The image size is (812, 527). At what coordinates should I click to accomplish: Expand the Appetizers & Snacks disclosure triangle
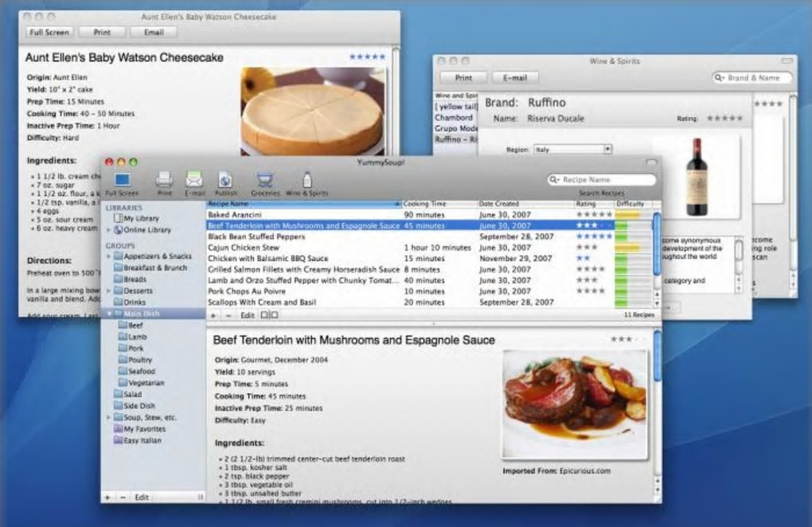pyautogui.click(x=109, y=256)
